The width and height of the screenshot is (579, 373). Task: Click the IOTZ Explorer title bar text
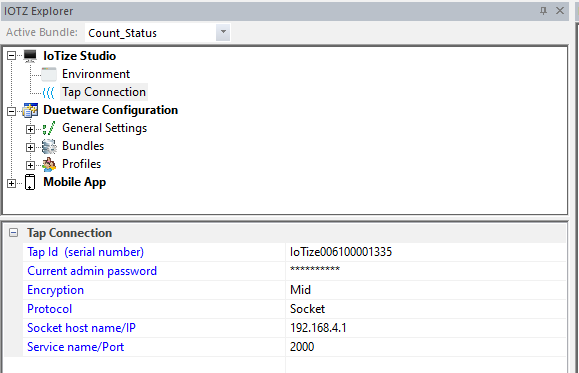point(38,11)
